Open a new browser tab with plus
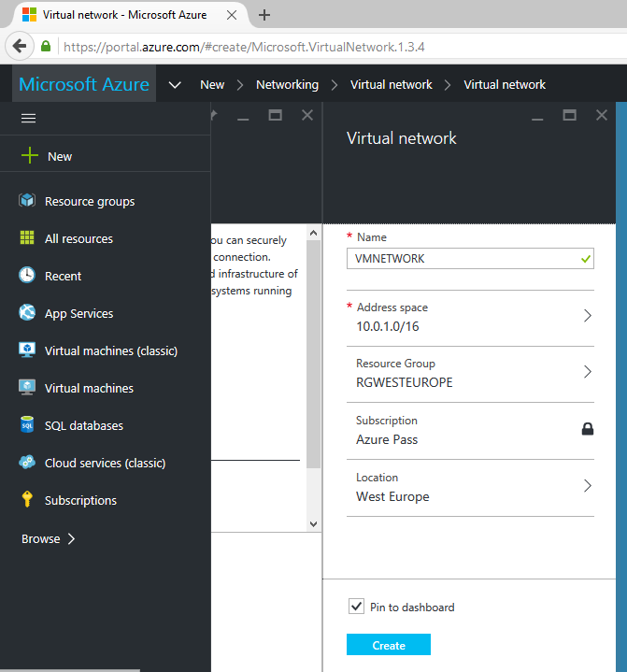Image resolution: width=627 pixels, height=672 pixels. tap(264, 15)
